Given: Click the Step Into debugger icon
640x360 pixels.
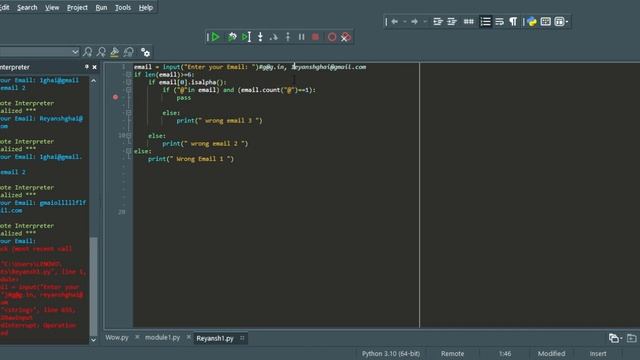Looking at the screenshot, I should click(x=260, y=37).
